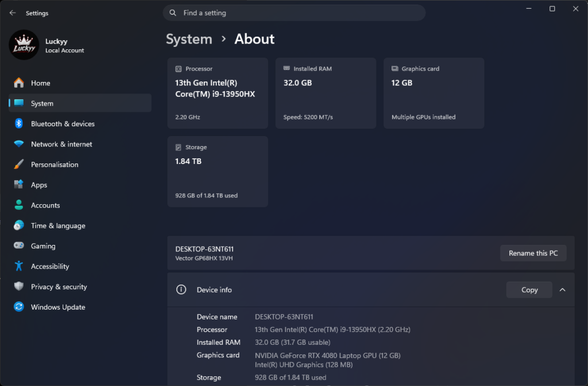Click the NVIDIA GeForce RTX 4080 line
This screenshot has height=386, width=588.
pos(328,355)
